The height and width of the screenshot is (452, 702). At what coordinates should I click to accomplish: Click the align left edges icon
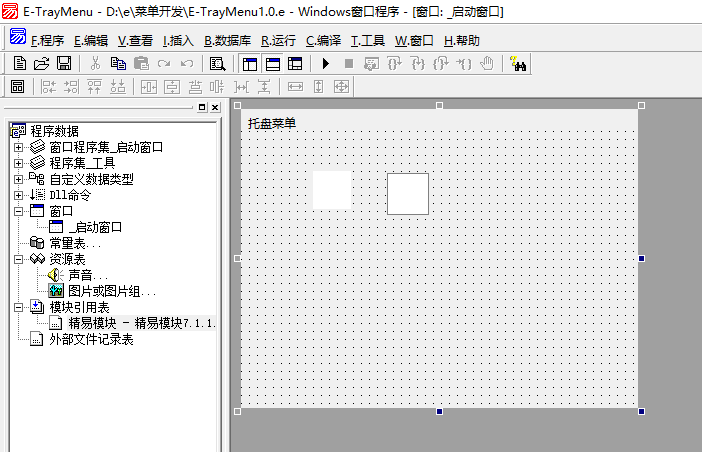(x=48, y=86)
